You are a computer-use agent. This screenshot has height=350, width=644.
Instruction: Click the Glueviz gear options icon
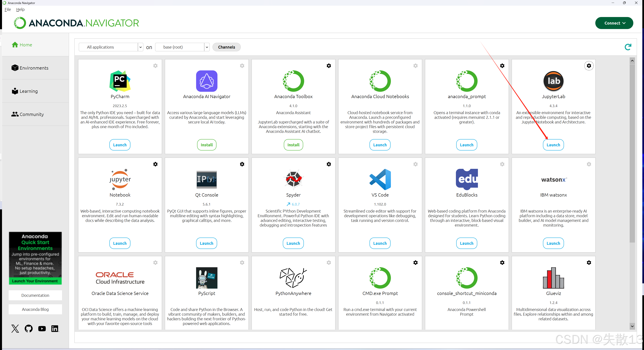tap(589, 262)
